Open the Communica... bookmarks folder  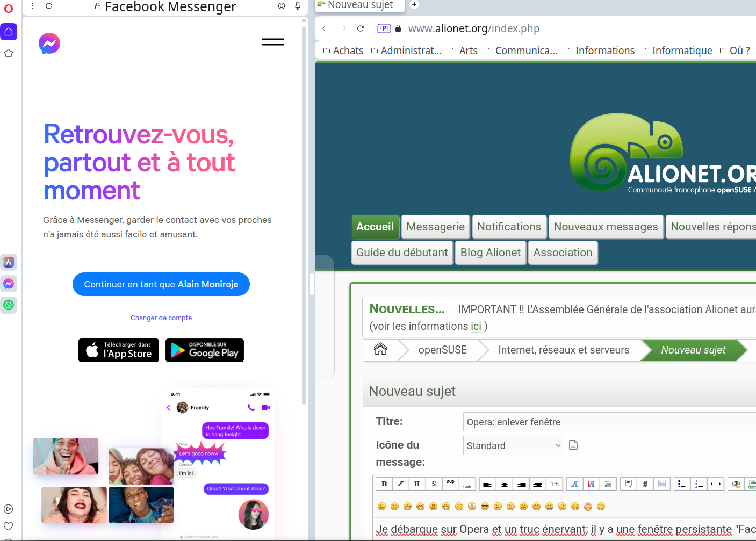(x=522, y=51)
